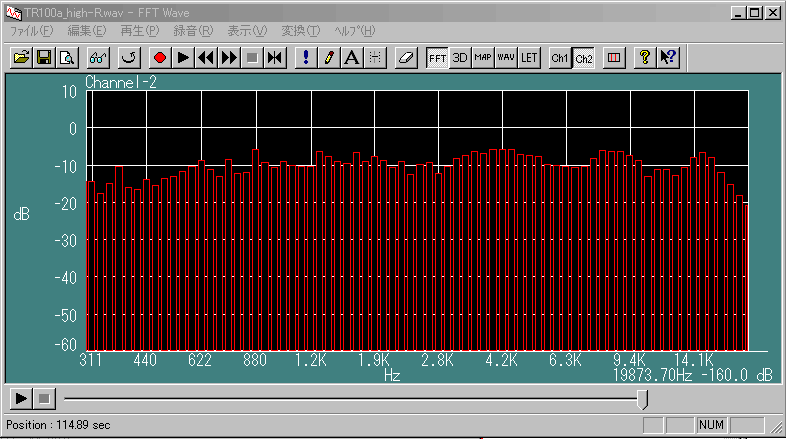Click the text 'A' annotation icon

pyautogui.click(x=351, y=58)
